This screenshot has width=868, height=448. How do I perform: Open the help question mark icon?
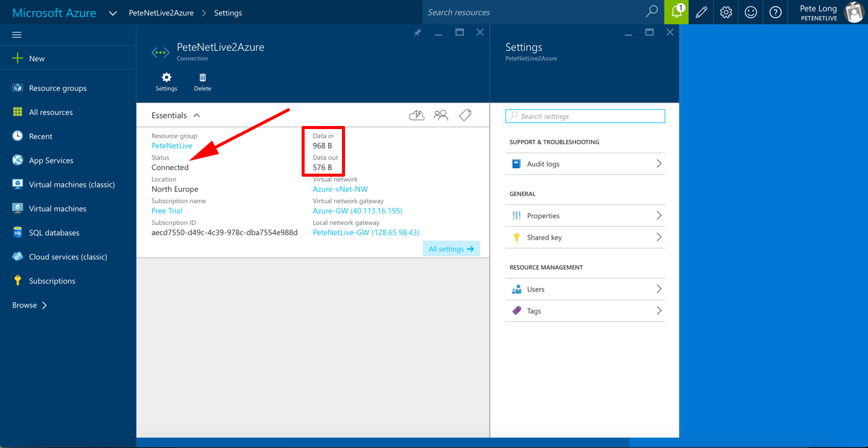coord(776,12)
